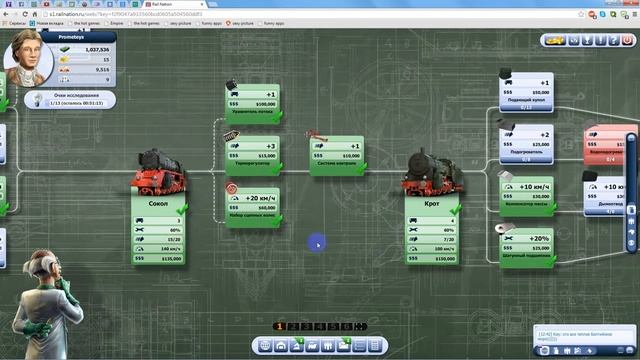Select the +3 acceleration upgrade card
This screenshot has width=640, height=360.
coord(253,156)
